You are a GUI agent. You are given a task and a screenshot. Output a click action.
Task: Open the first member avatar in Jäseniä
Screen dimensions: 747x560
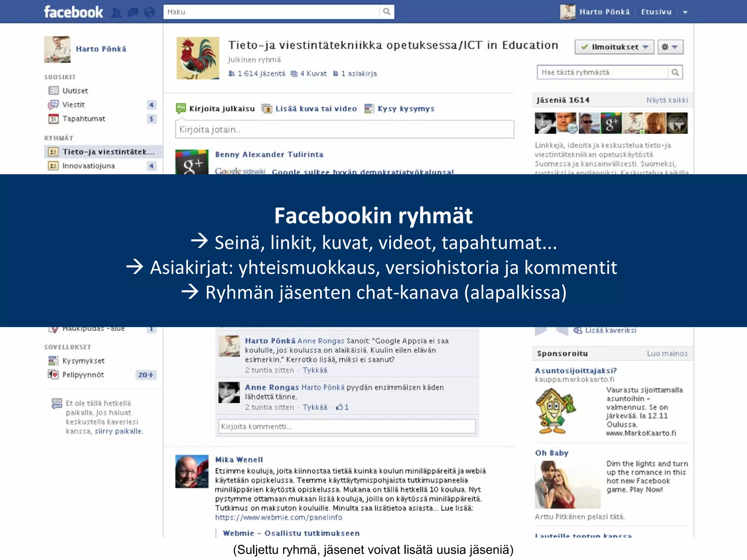[x=545, y=123]
